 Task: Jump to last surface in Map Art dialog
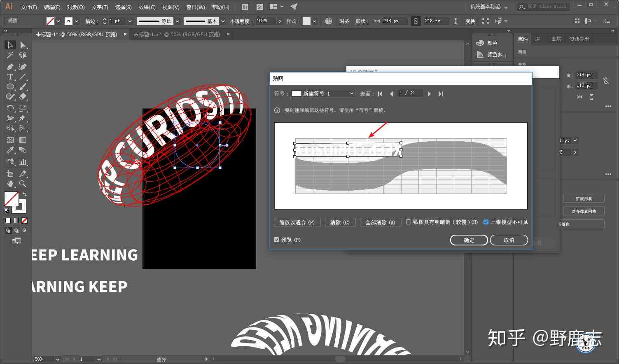click(441, 94)
